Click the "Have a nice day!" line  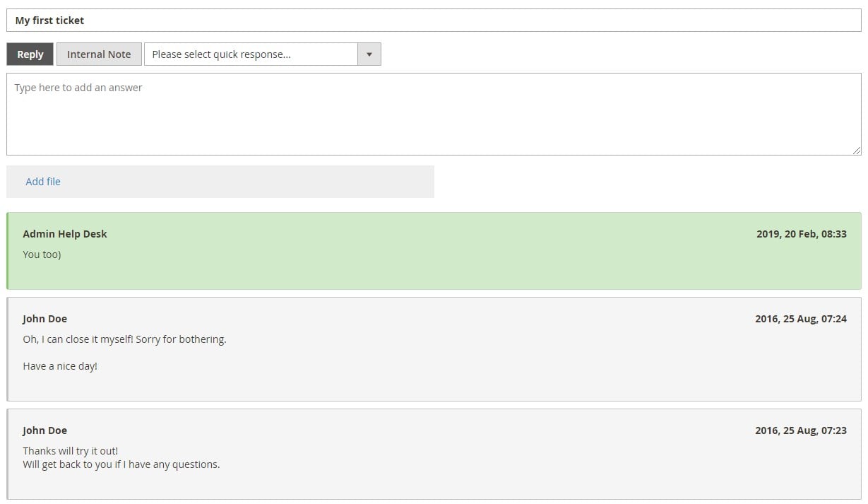(x=60, y=366)
